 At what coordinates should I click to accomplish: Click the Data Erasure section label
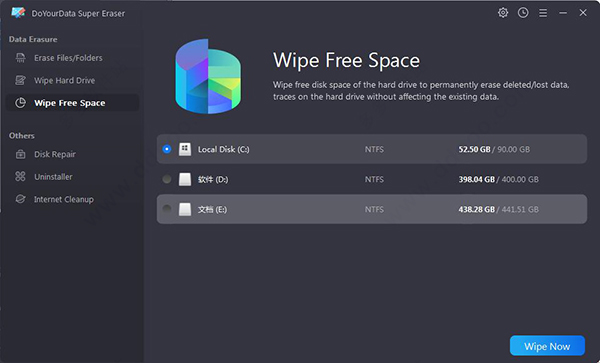(33, 39)
